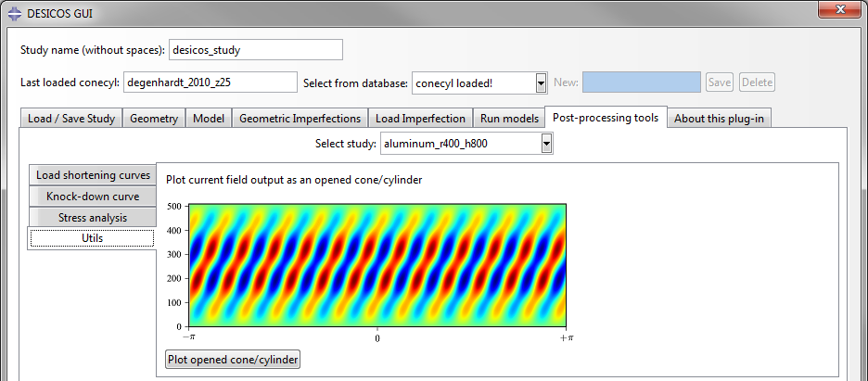Click the Study name input field
868x381 pixels.
256,49
